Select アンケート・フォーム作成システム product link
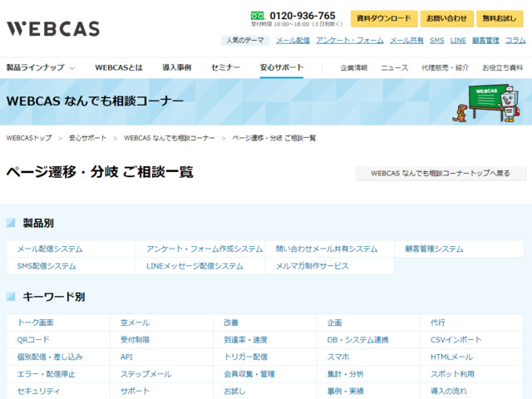 coord(204,249)
